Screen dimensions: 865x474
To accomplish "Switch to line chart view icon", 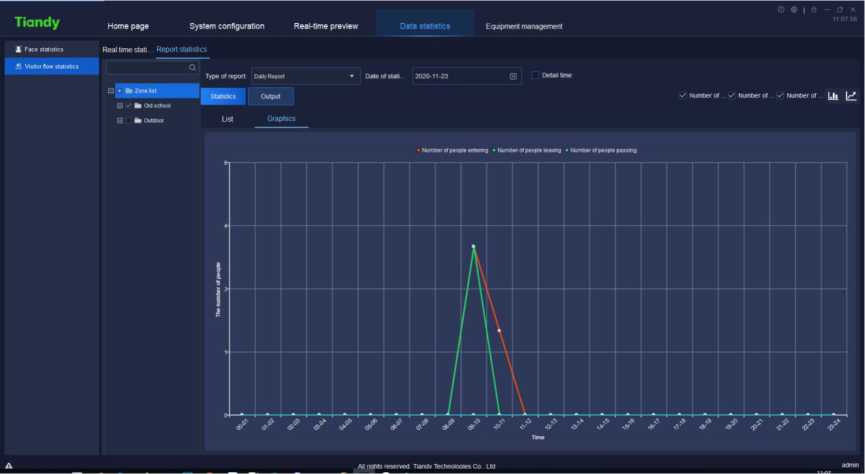I will 851,96.
